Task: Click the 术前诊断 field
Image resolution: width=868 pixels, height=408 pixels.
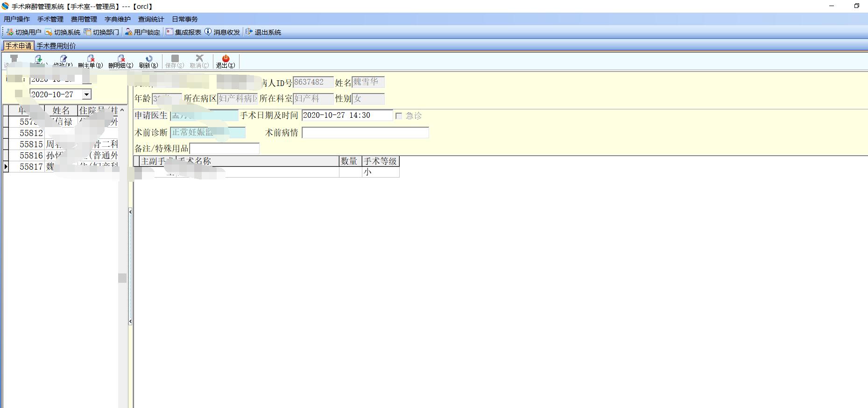Action: [x=207, y=133]
